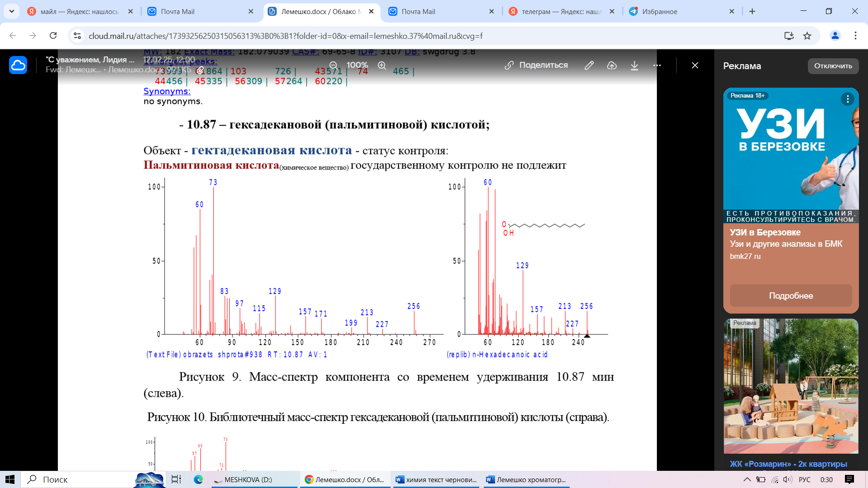Image resolution: width=868 pixels, height=488 pixels.
Task: Switch to the майл — Яндекс tab
Action: (x=79, y=12)
